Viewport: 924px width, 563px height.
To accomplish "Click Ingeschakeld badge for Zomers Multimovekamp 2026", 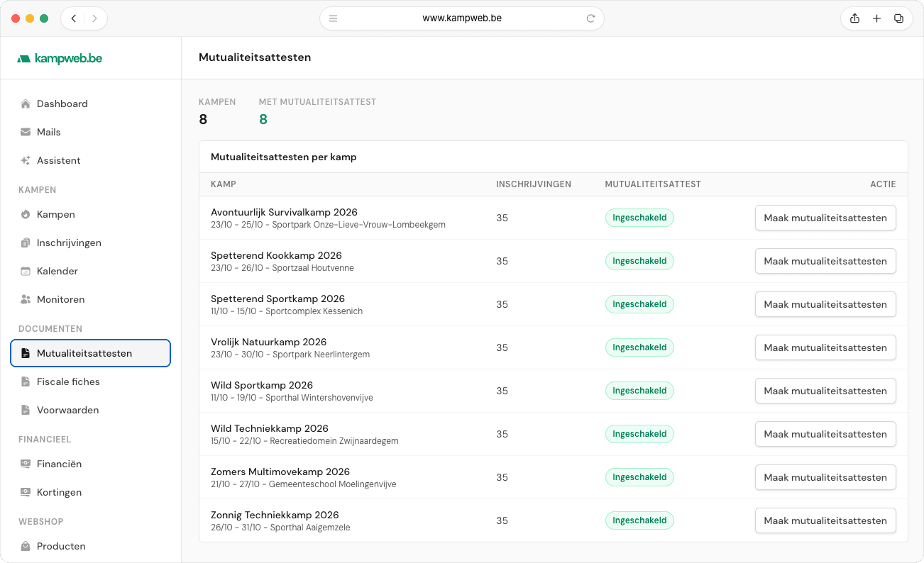I will 639,477.
